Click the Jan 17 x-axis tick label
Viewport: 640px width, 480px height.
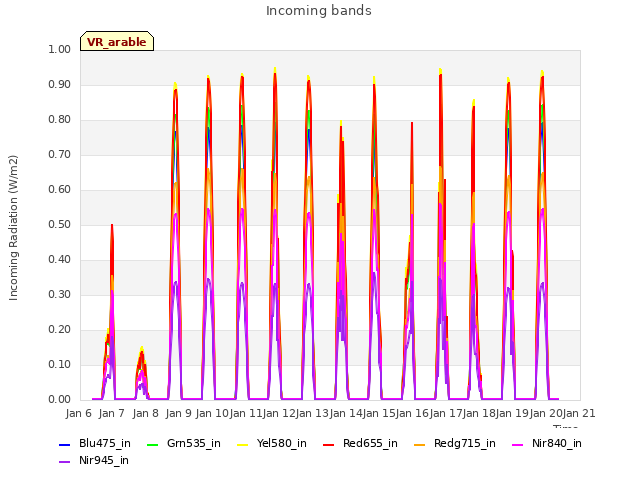(x=446, y=413)
